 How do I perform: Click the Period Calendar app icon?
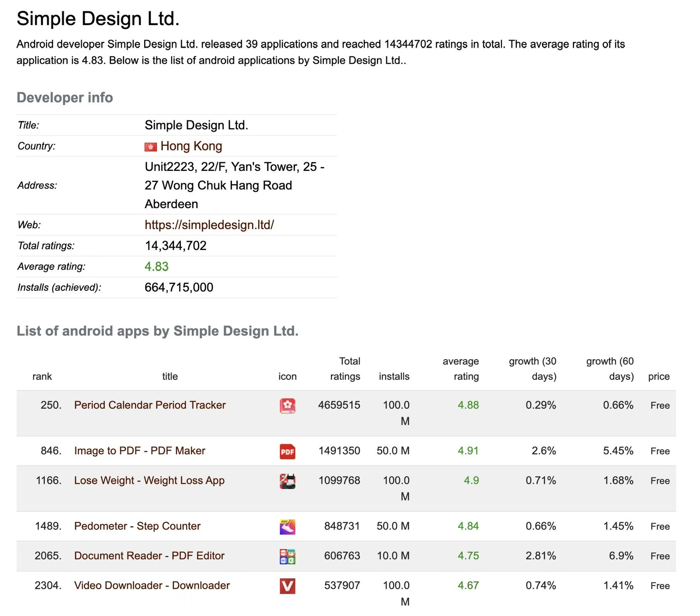click(x=287, y=406)
